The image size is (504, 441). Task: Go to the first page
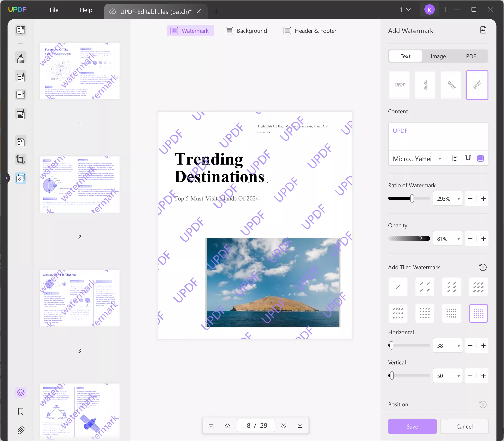(x=211, y=426)
